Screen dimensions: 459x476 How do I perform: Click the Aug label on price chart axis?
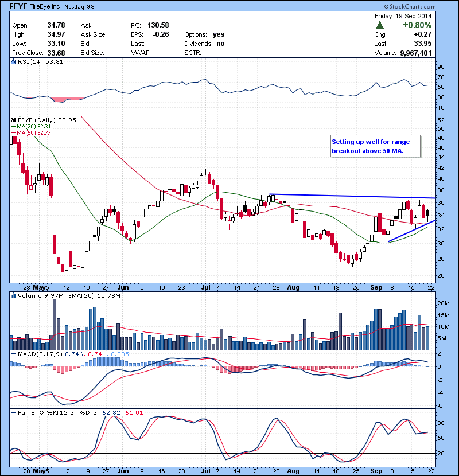pyautogui.click(x=293, y=287)
